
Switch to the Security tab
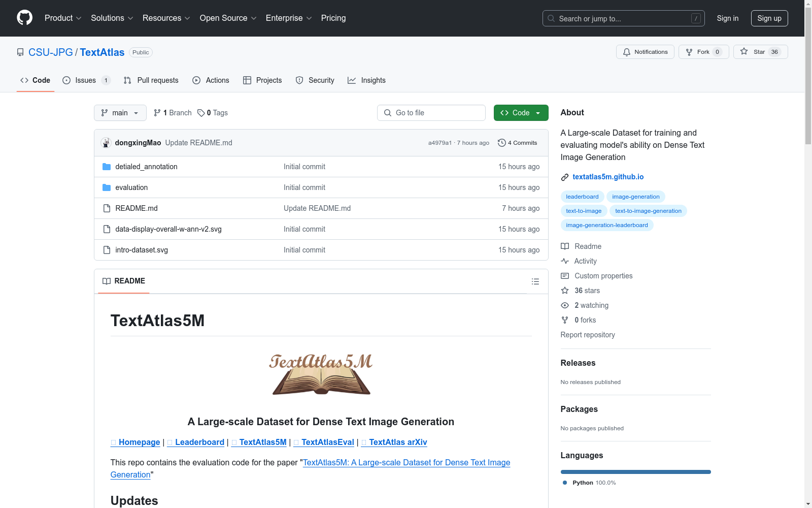pos(315,80)
